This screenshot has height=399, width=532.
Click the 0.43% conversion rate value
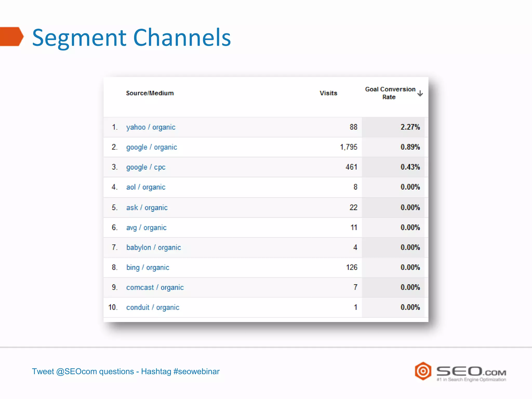[x=410, y=167]
